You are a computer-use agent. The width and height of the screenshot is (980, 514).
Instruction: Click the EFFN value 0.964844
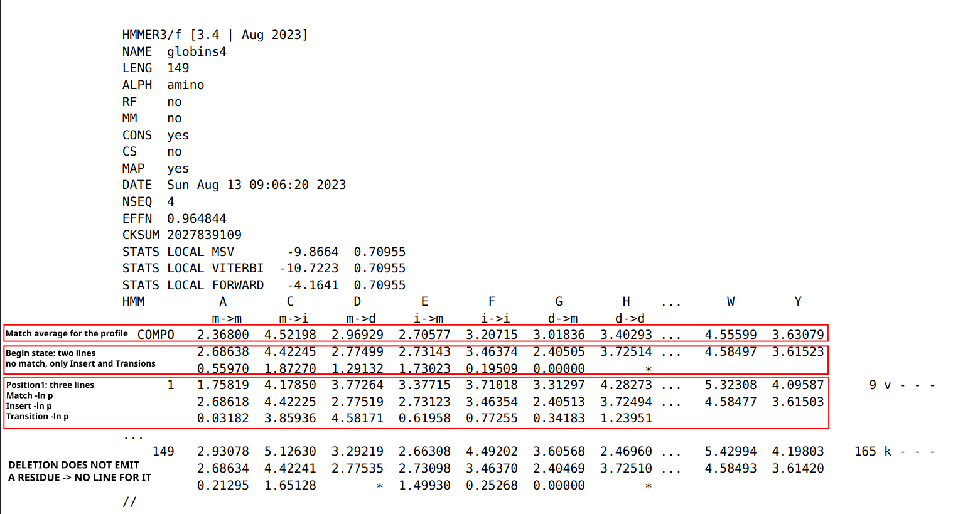click(x=197, y=218)
